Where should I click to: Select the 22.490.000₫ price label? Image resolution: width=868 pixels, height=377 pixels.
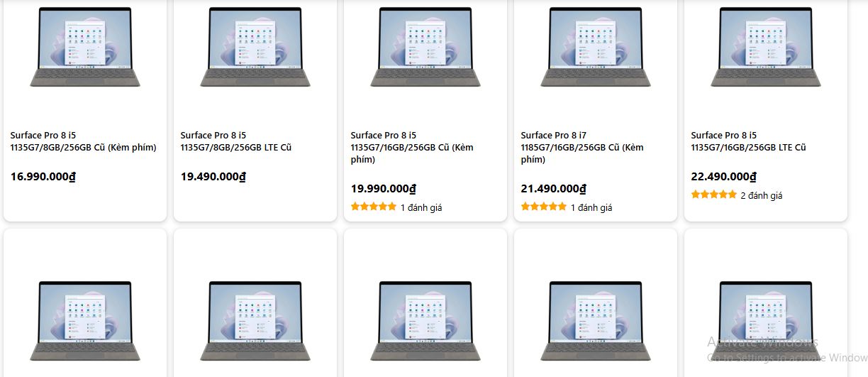724,177
